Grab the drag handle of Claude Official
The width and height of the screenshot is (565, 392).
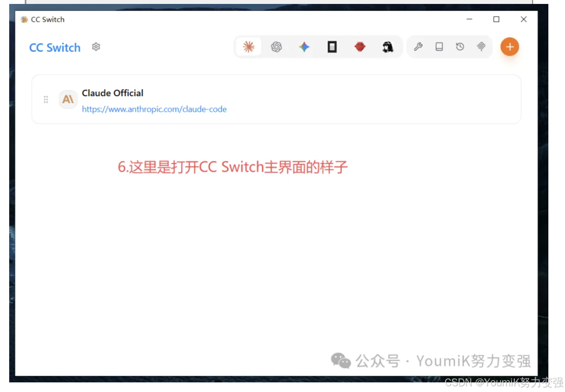click(x=46, y=100)
